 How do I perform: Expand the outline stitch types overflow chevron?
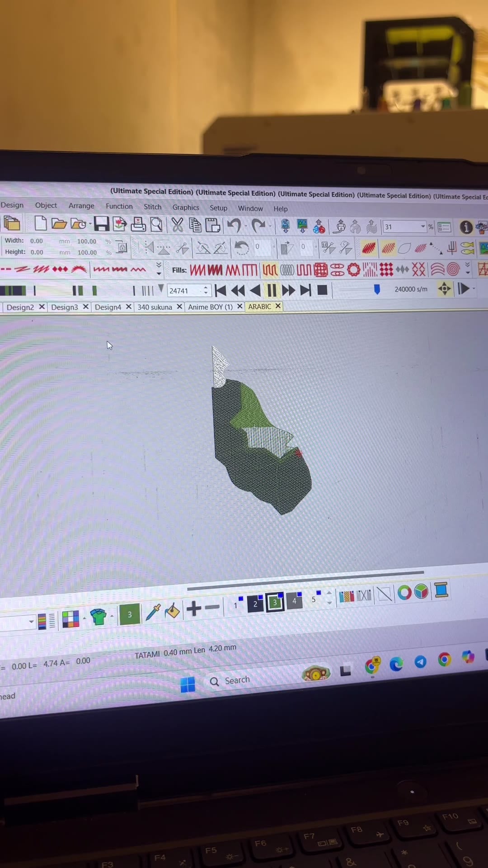pyautogui.click(x=159, y=269)
